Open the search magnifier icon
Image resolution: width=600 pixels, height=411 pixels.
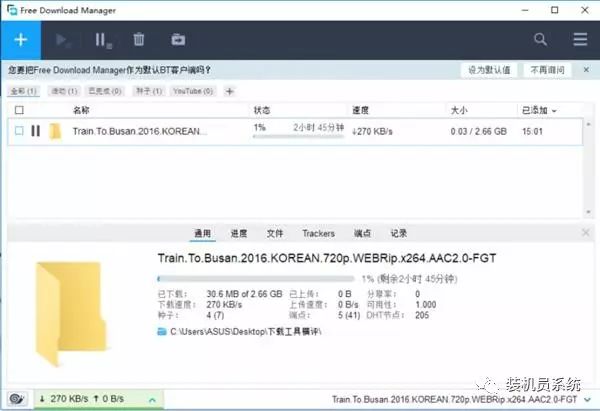pos(540,39)
